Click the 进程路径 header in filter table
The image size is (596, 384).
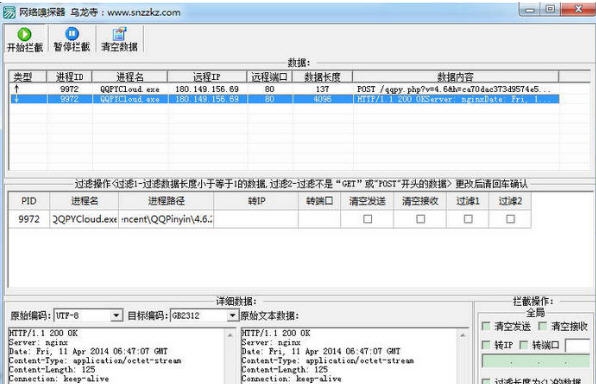(x=166, y=201)
